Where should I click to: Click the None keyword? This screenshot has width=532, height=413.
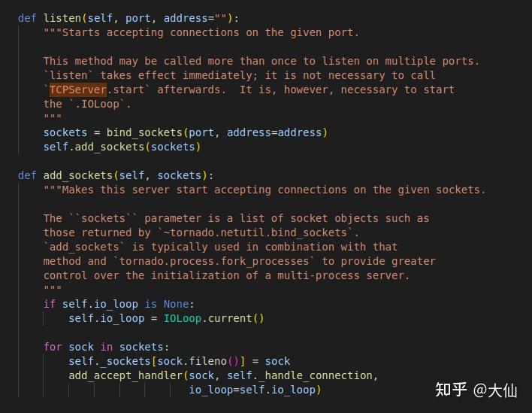pyautogui.click(x=176, y=304)
